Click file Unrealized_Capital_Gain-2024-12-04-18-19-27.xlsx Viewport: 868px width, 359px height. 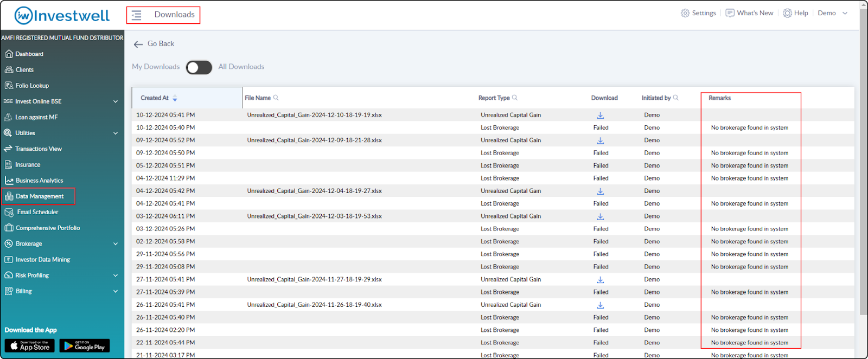pyautogui.click(x=315, y=191)
